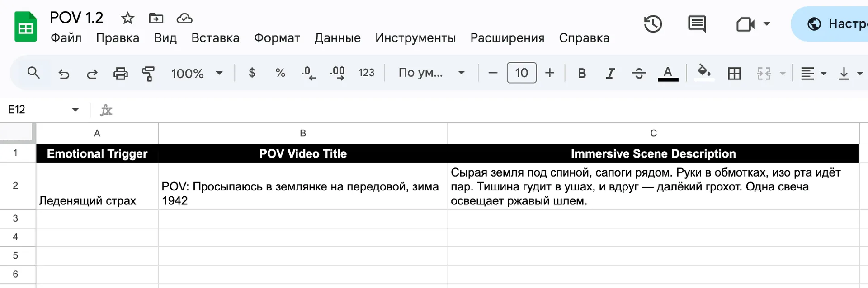The height and width of the screenshot is (288, 868).
Task: Open the Справка menu
Action: pyautogui.click(x=584, y=38)
